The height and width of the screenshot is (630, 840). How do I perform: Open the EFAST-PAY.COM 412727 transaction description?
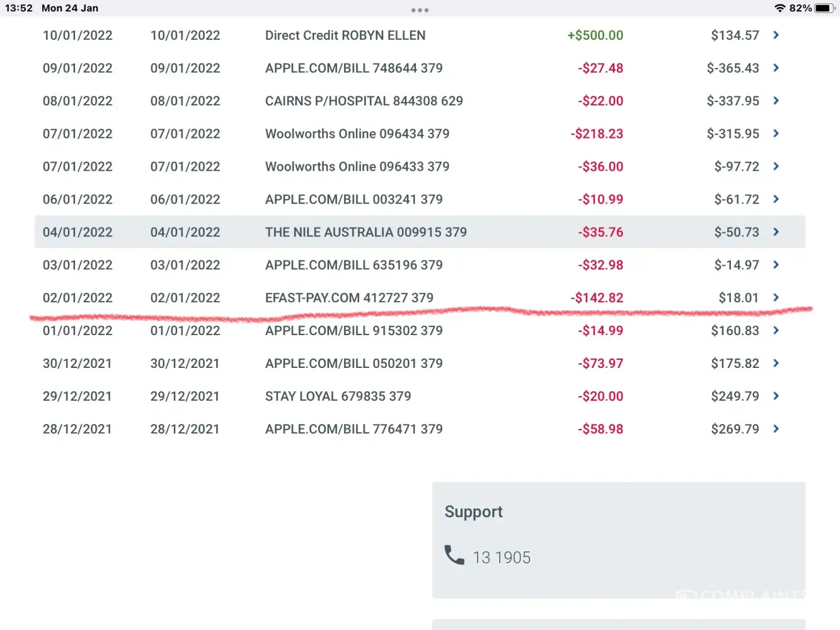click(x=349, y=297)
